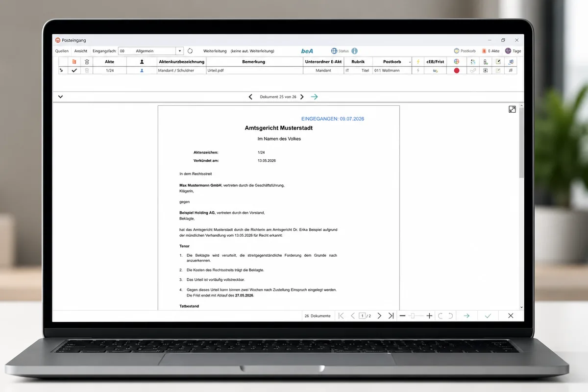Open the Postkorb column dropdown arrow
Viewport: 588px width, 392px height.
coord(410,62)
